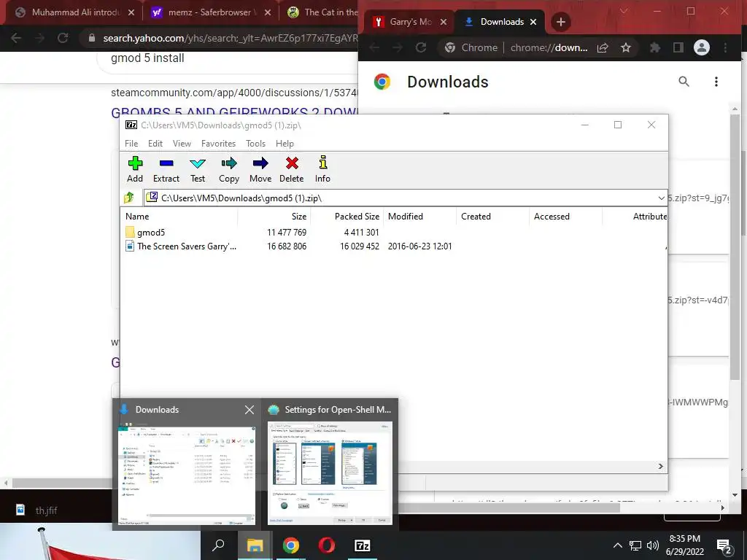Click the search.yahoo.com address bar

[220, 38]
